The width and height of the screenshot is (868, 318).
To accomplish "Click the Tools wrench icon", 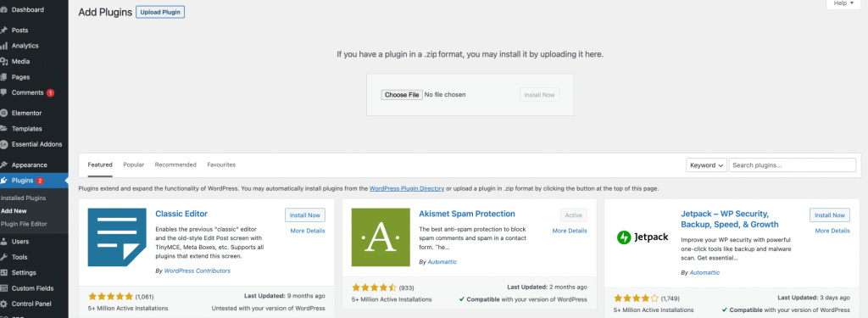I will pyautogui.click(x=4, y=257).
